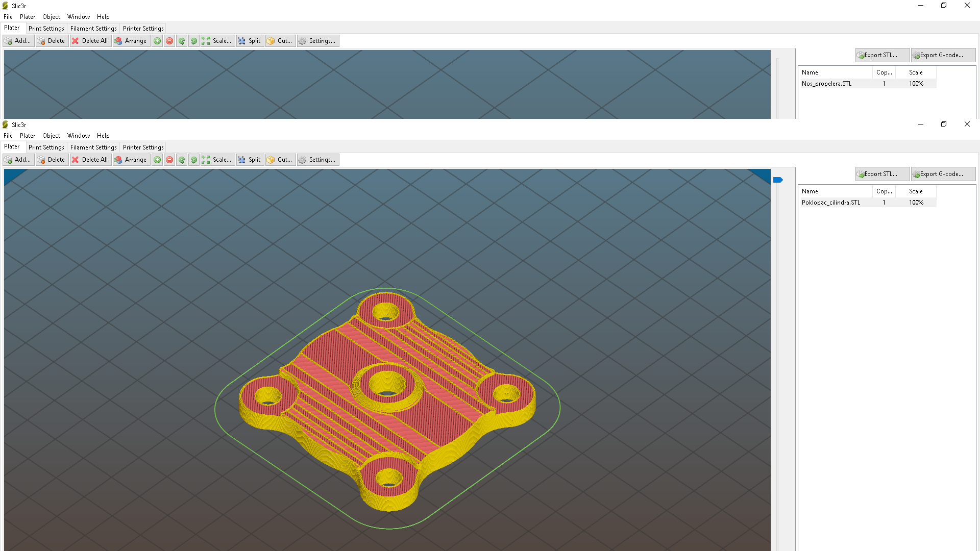Increase copies with green plus in Poklopac_cilindra window
The height and width of the screenshot is (551, 980).
click(157, 160)
